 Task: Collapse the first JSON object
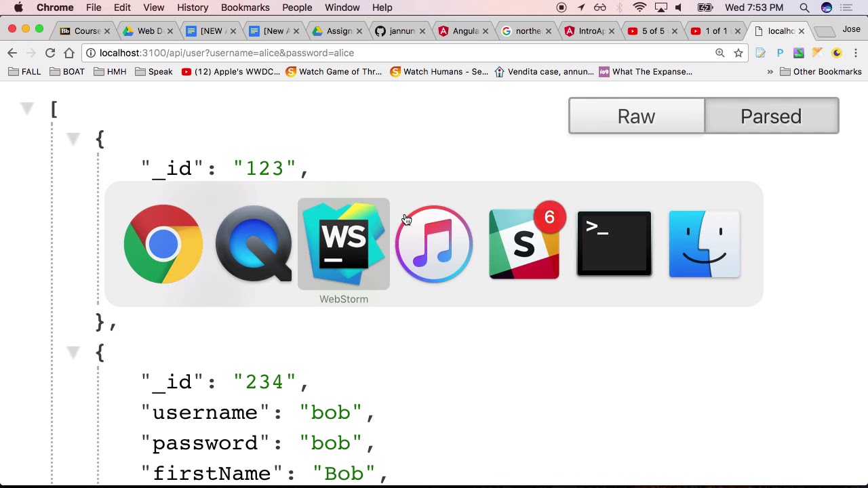point(73,140)
